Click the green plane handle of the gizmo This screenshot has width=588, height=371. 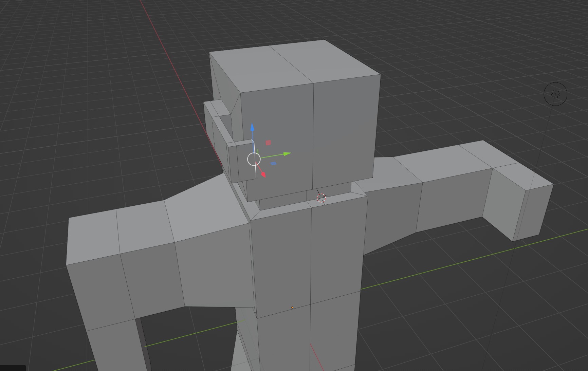257,151
